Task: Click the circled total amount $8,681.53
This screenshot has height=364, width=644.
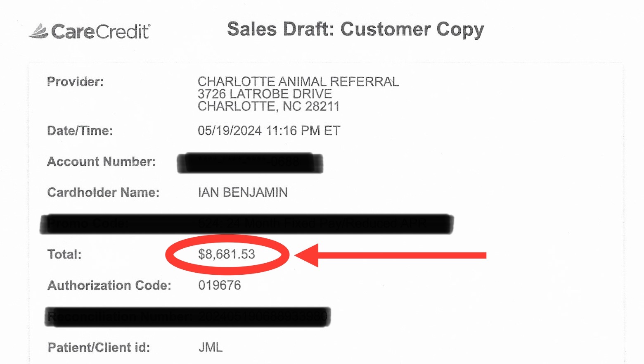Action: pos(227,254)
